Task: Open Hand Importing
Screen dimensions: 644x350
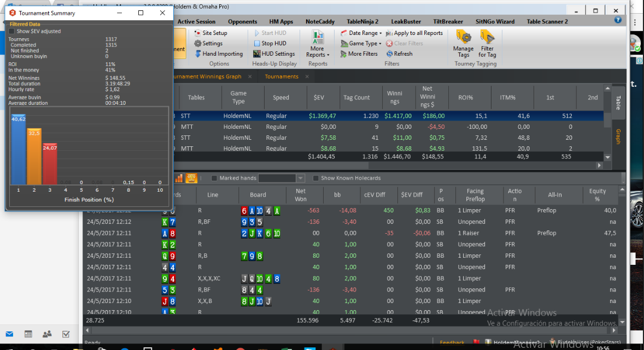Action: 219,54
